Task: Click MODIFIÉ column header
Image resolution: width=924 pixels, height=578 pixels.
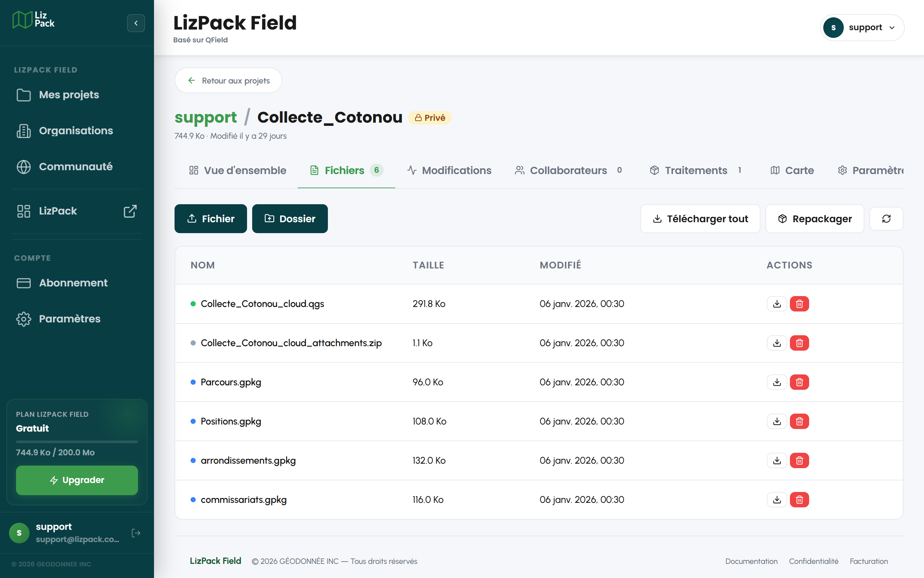Action: (560, 265)
